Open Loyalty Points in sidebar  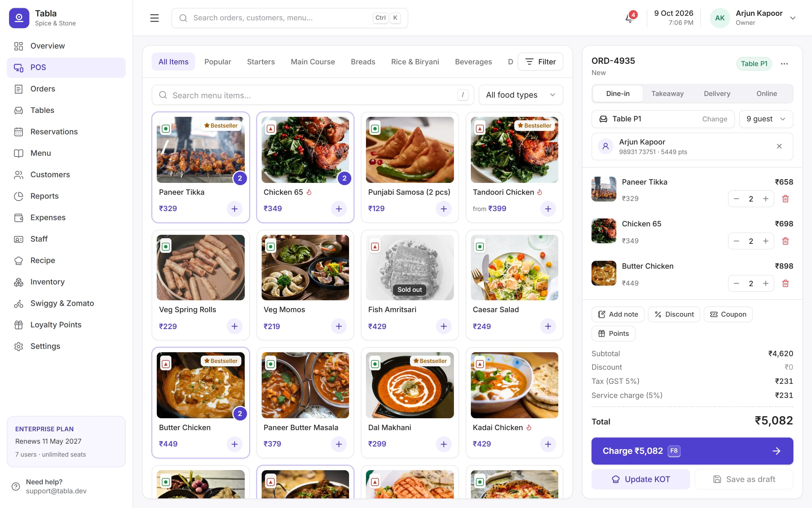(66, 325)
